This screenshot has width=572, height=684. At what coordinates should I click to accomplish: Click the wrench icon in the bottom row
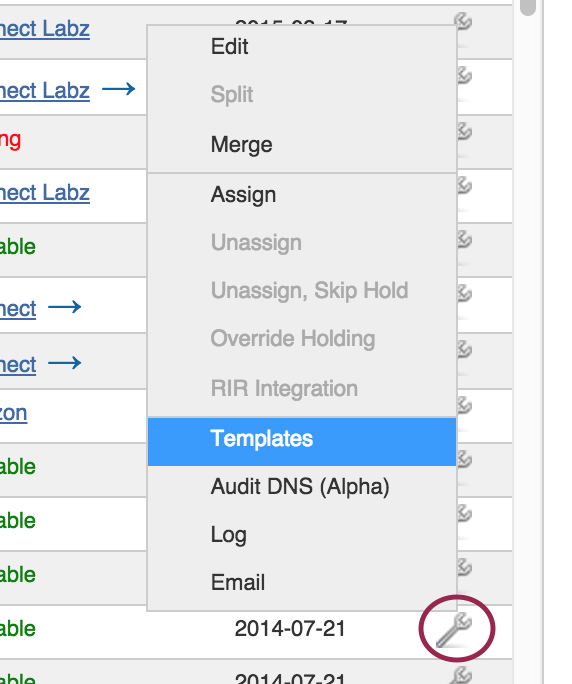[462, 674]
